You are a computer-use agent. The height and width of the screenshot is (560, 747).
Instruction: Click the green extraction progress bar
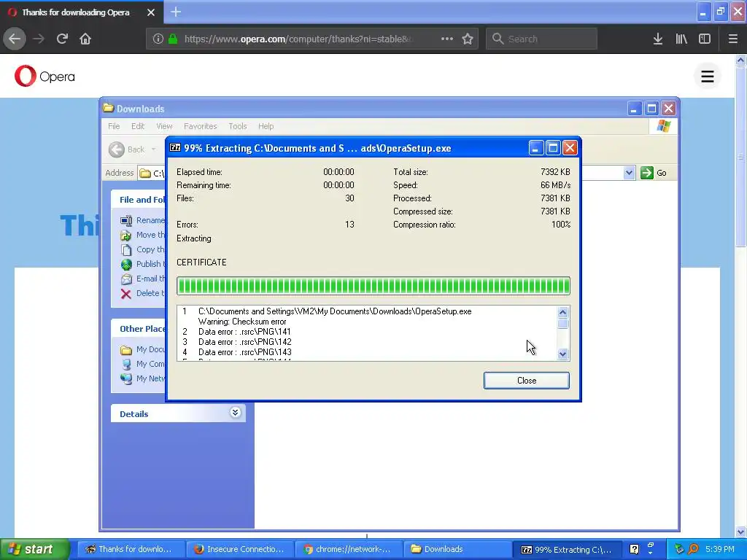tap(373, 286)
